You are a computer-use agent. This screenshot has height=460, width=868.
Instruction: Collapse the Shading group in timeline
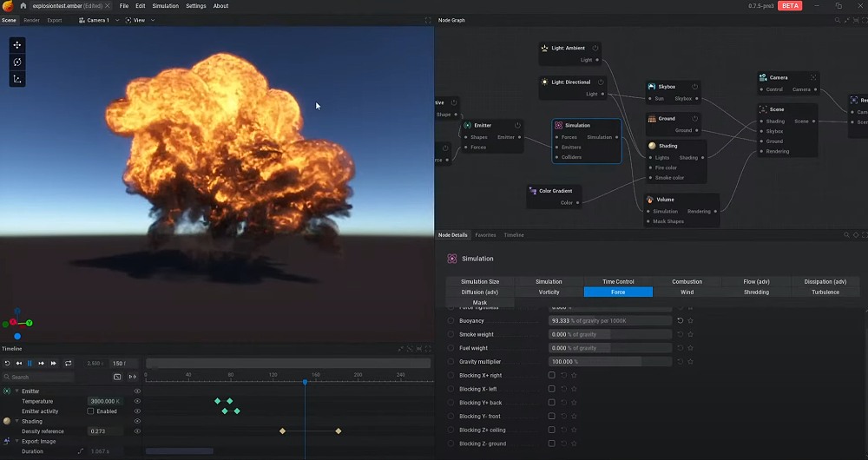click(16, 421)
